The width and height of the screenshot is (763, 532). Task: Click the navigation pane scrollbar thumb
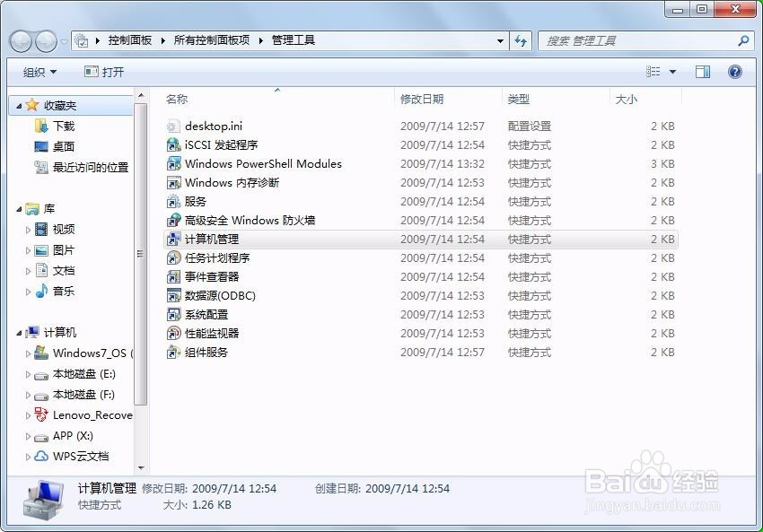(x=141, y=254)
